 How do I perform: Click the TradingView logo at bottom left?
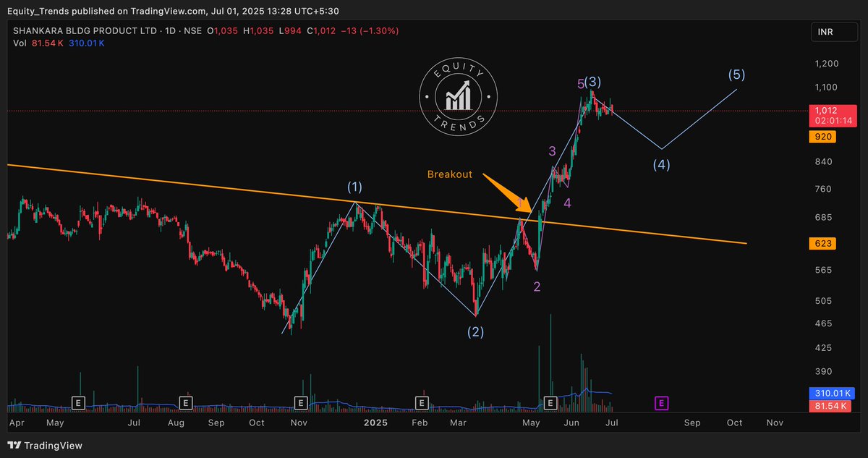pos(45,446)
